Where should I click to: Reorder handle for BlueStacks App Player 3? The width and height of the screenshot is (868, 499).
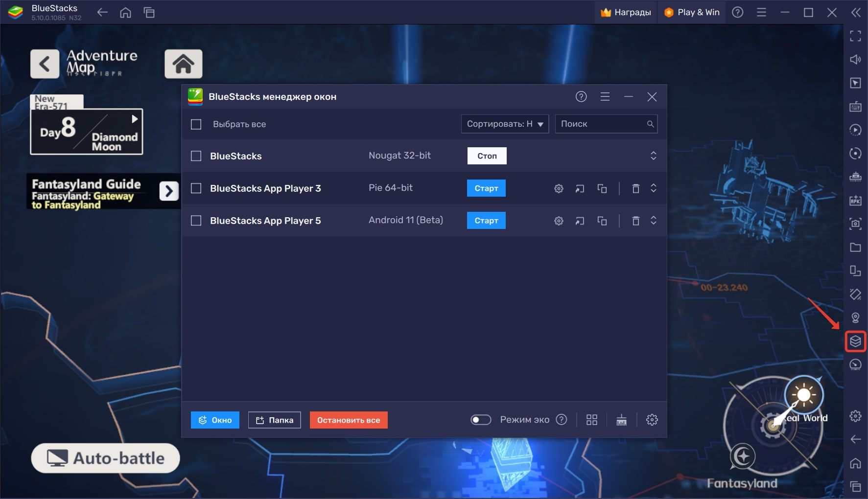point(653,188)
